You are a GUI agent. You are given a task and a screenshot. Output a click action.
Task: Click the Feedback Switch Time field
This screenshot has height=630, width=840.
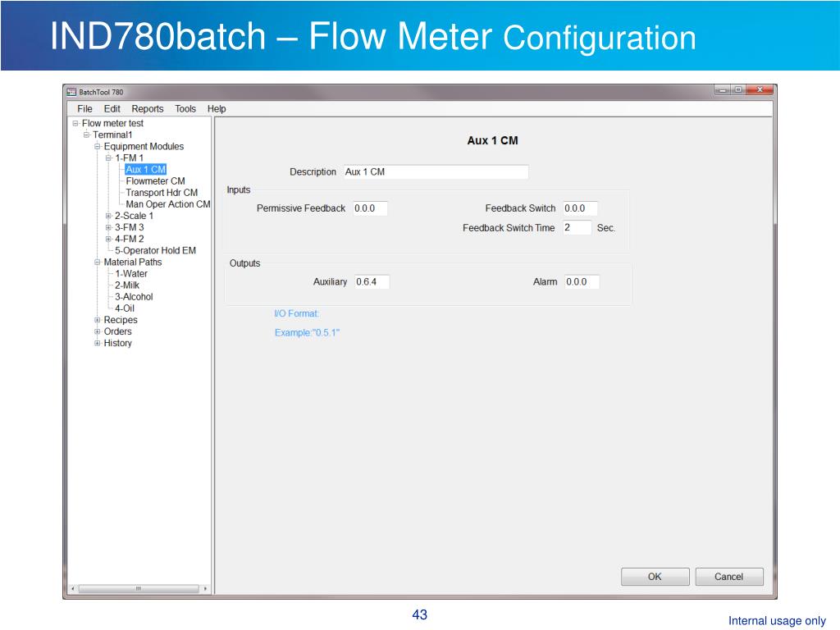click(577, 228)
